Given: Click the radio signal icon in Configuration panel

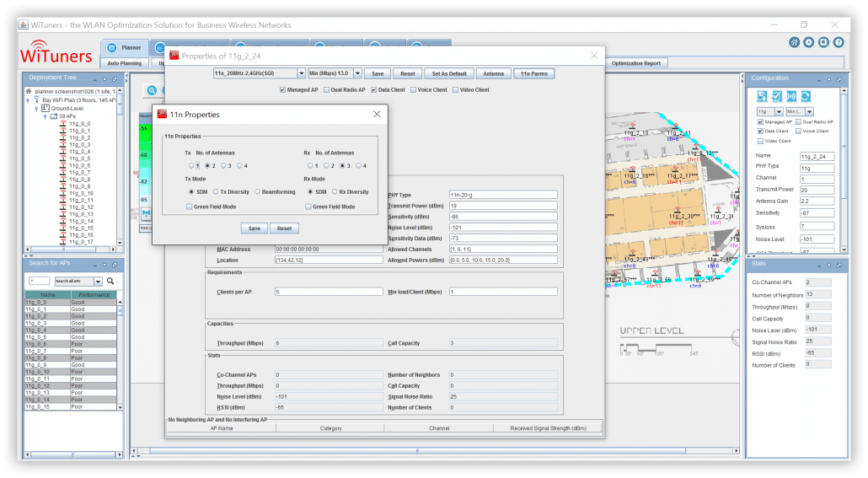Looking at the screenshot, I should pos(791,96).
